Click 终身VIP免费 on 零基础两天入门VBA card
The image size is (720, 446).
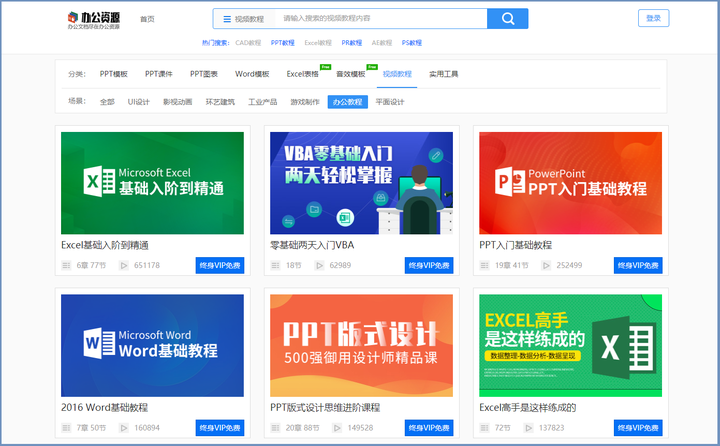point(429,265)
